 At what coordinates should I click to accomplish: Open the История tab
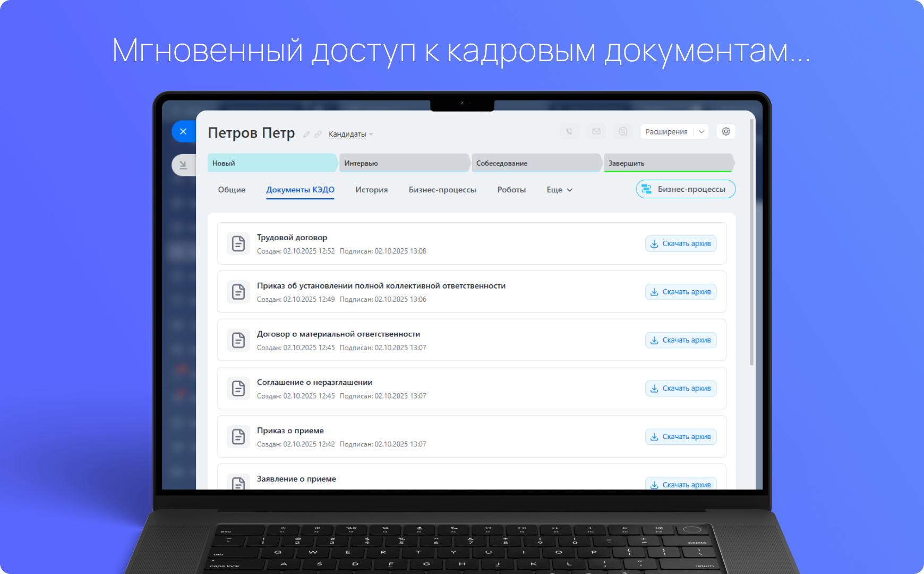pos(372,190)
